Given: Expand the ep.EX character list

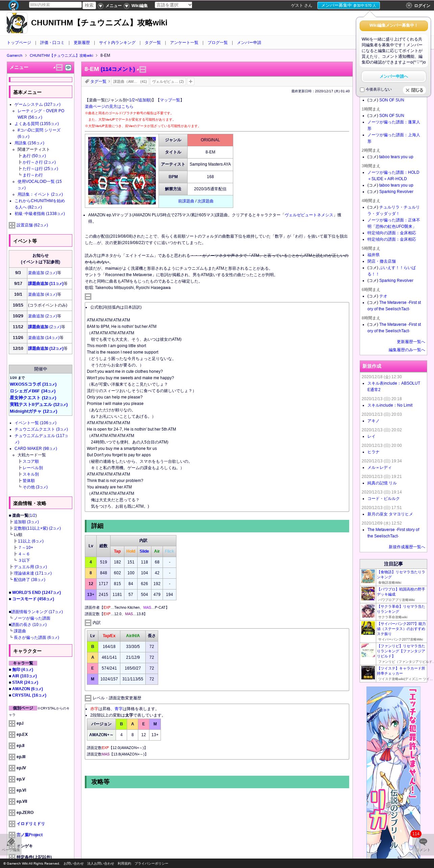Looking at the screenshot, I should point(12,734).
